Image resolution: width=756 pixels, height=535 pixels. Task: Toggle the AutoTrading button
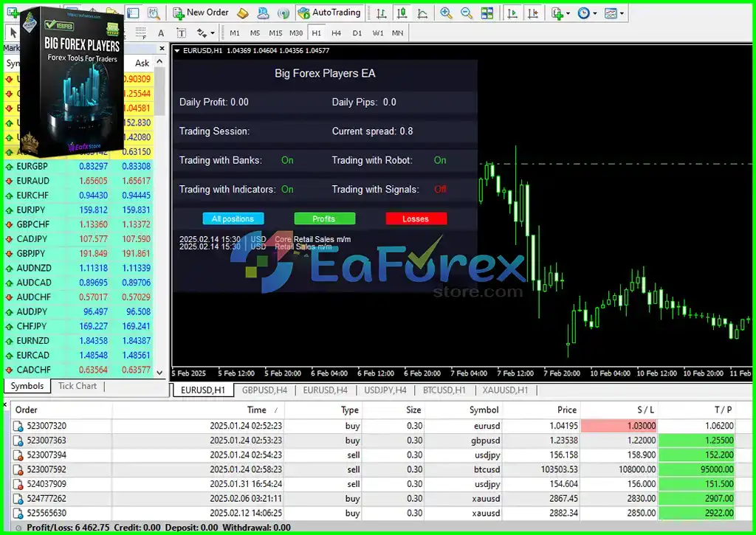tap(329, 13)
